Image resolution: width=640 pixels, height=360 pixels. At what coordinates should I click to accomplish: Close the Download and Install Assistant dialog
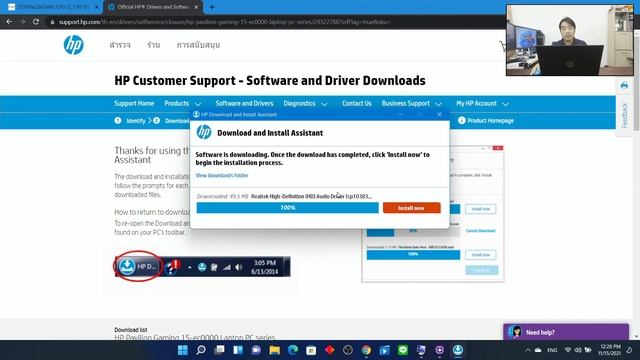439,114
